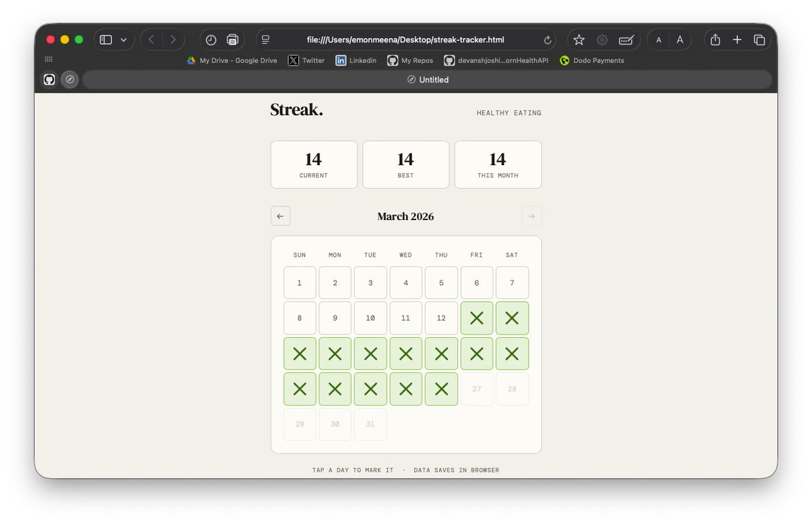Image resolution: width=812 pixels, height=524 pixels.
Task: Mark day 6 on the calendar
Action: coord(477,283)
